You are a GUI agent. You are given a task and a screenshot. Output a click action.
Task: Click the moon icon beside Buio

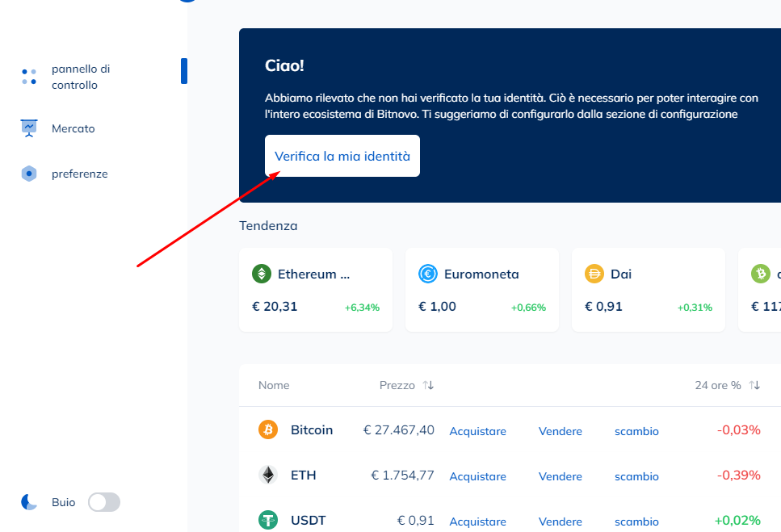[29, 502]
